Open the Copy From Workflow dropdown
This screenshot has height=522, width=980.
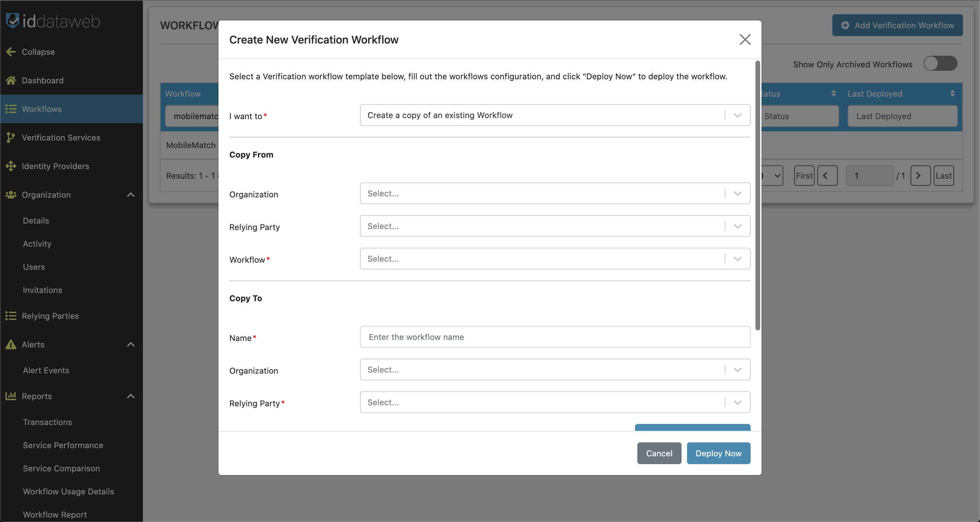(x=555, y=259)
